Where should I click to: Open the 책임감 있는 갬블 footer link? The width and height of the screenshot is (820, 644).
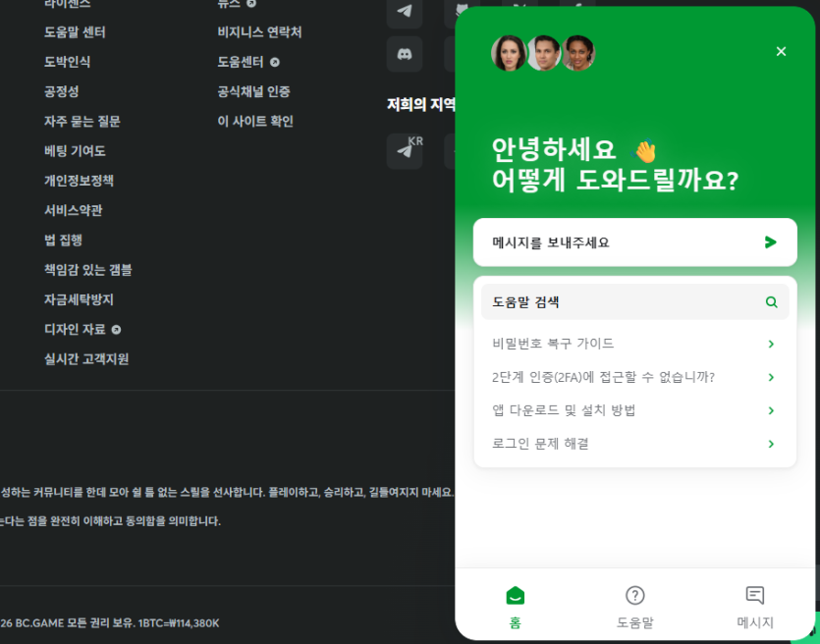tap(87, 270)
